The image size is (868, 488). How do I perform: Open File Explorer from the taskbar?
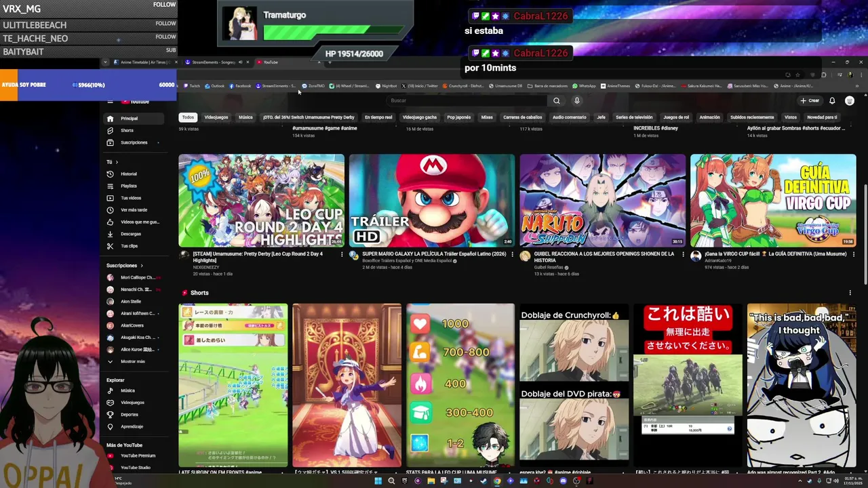tap(431, 481)
